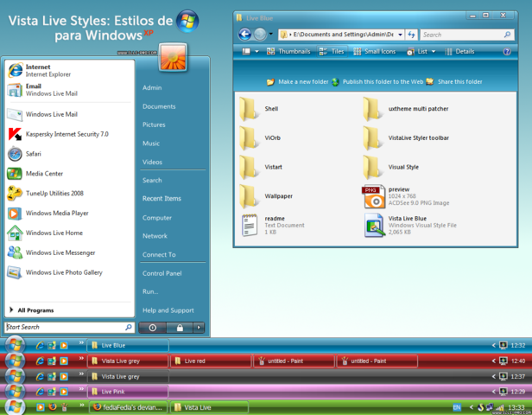Select the ViOrb folder
Screen dimensions: 532x415
click(260, 137)
